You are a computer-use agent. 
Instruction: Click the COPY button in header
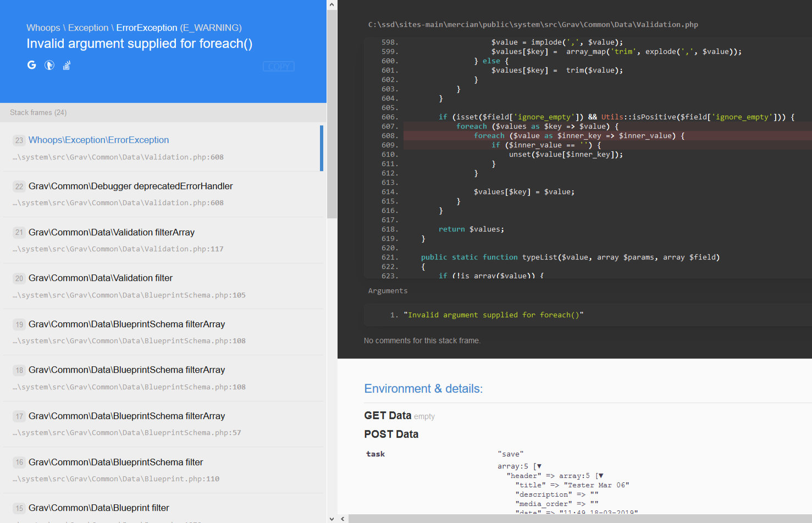tap(279, 67)
